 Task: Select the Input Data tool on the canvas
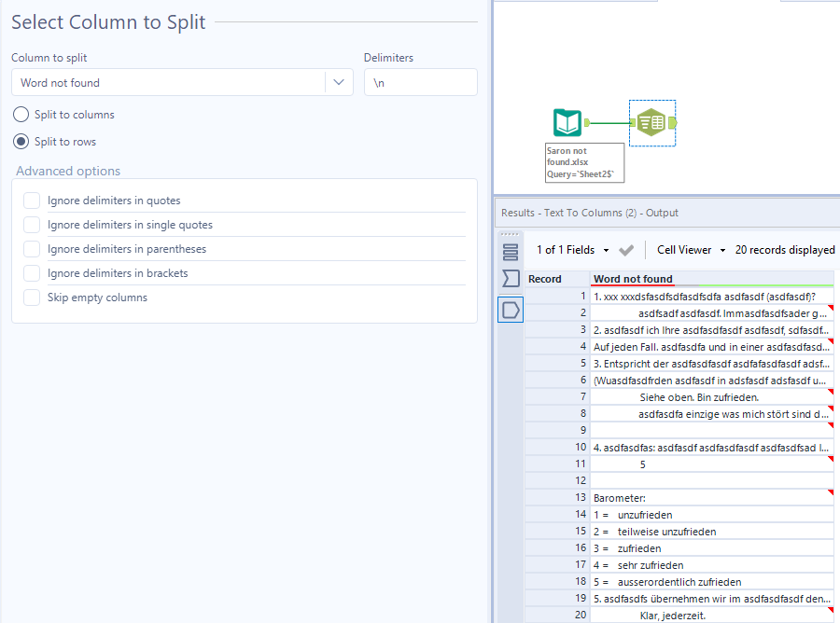coord(567,122)
